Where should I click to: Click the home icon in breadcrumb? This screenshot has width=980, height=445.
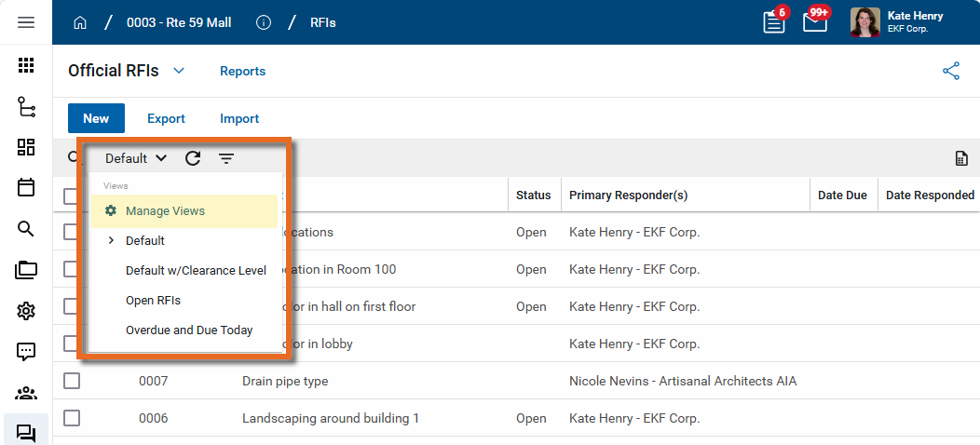[80, 22]
